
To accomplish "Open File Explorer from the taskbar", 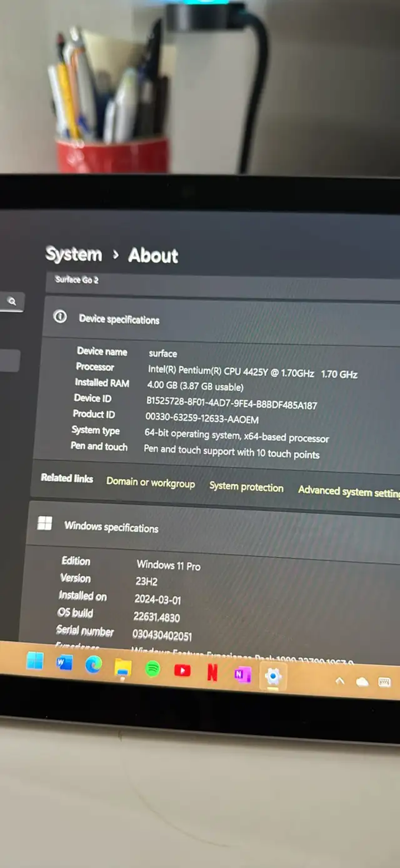I will coord(124,668).
